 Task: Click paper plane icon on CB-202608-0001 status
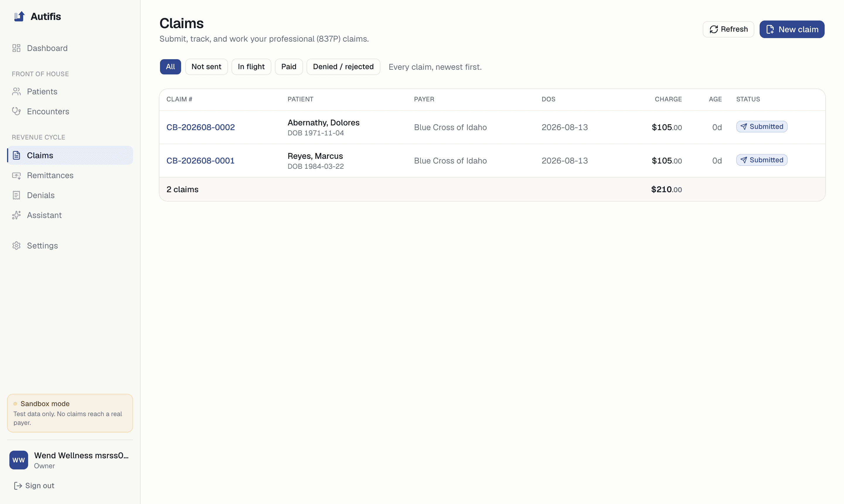[x=744, y=160]
